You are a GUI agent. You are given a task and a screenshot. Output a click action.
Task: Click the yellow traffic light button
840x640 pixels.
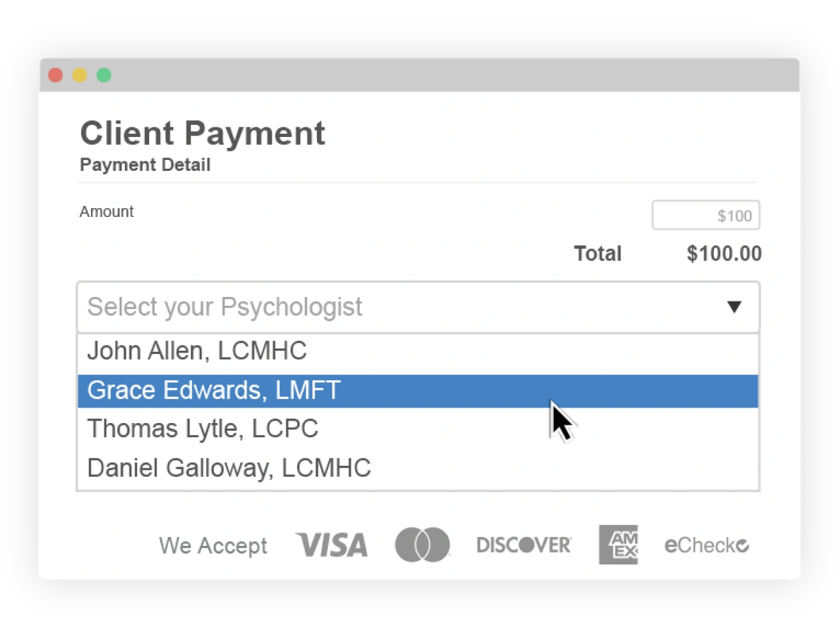point(79,75)
